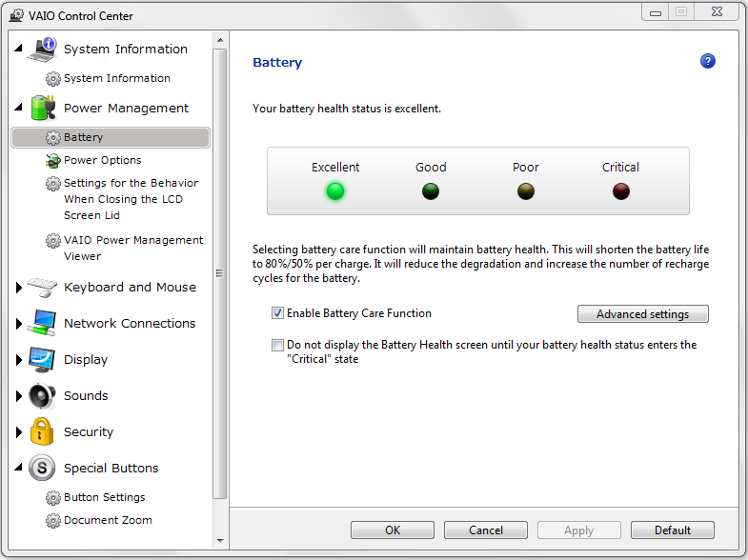
Task: Collapse the Power Management category
Action: click(x=18, y=107)
